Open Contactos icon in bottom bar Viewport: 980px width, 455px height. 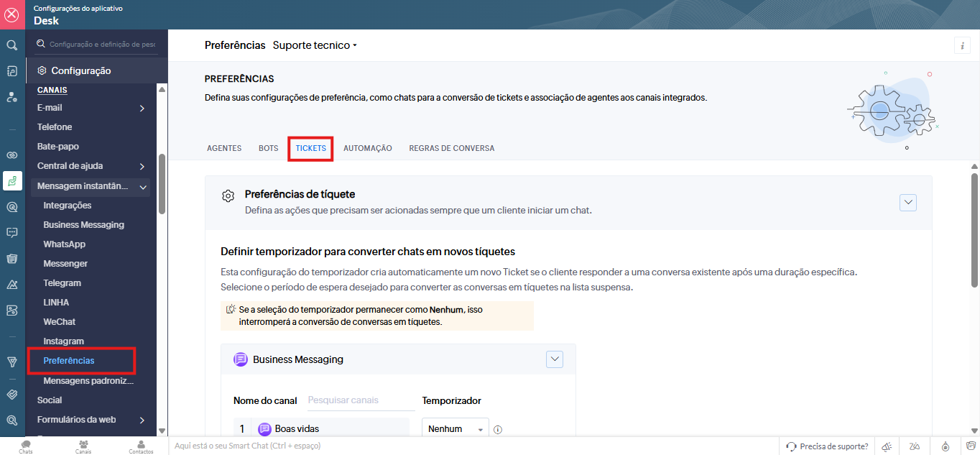(141, 446)
